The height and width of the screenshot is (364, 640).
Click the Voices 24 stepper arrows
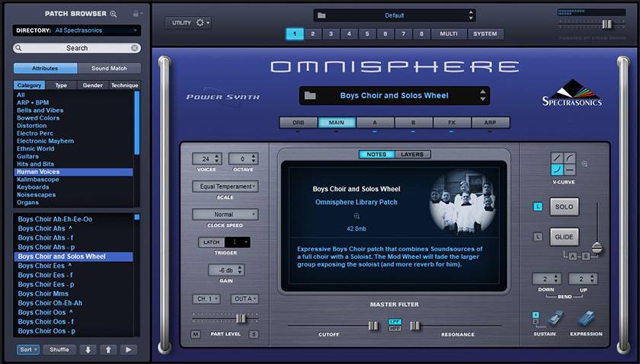pos(218,158)
